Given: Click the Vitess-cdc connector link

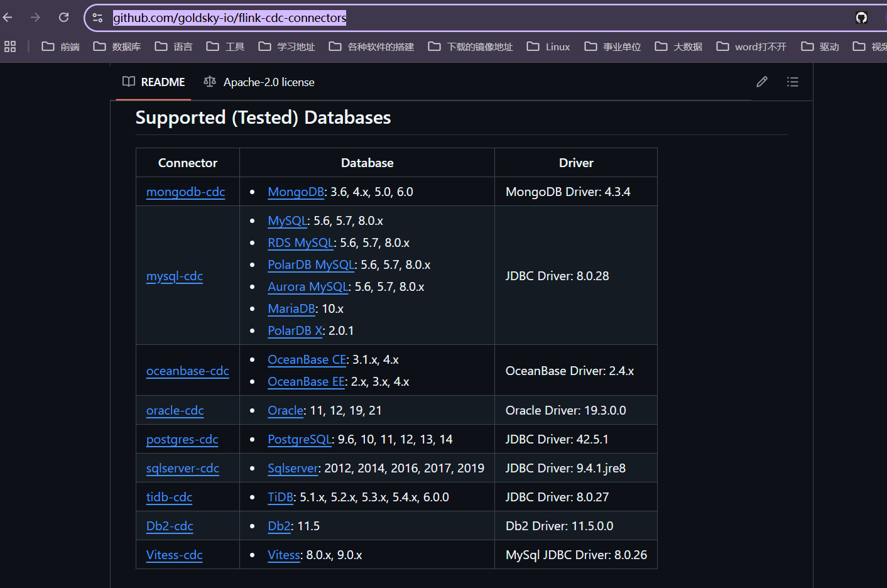Looking at the screenshot, I should pos(174,555).
